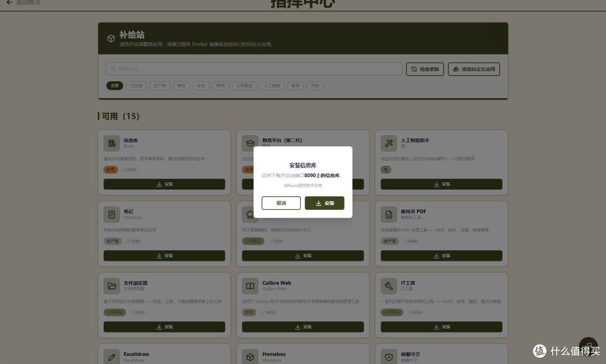The image size is (606, 364).
Task: Click the 公用事业 tag on 文件浏览器 card
Action: pos(114,312)
